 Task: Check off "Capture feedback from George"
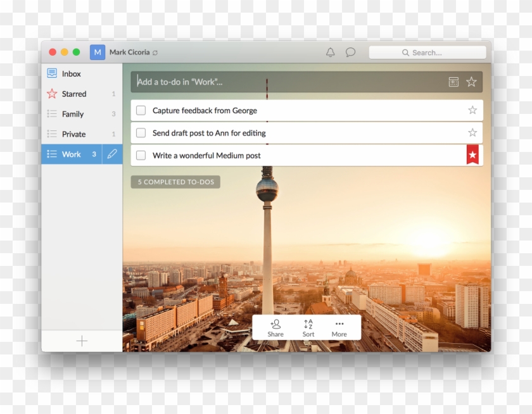pyautogui.click(x=141, y=110)
